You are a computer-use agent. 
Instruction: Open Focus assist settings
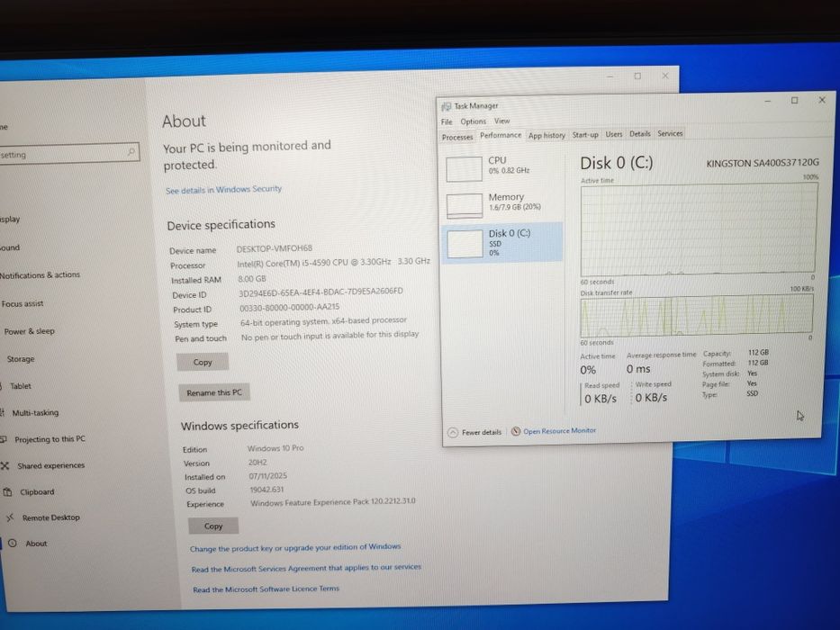(23, 303)
